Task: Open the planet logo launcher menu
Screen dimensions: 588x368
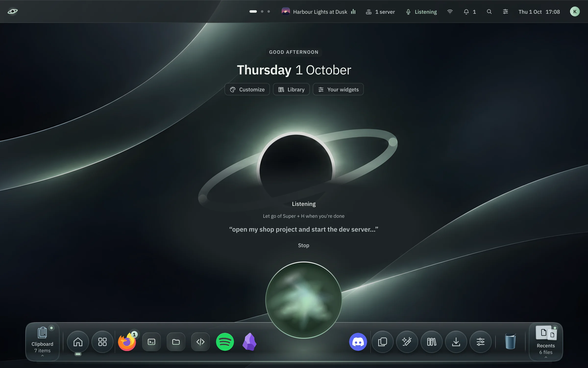Action: pyautogui.click(x=12, y=12)
